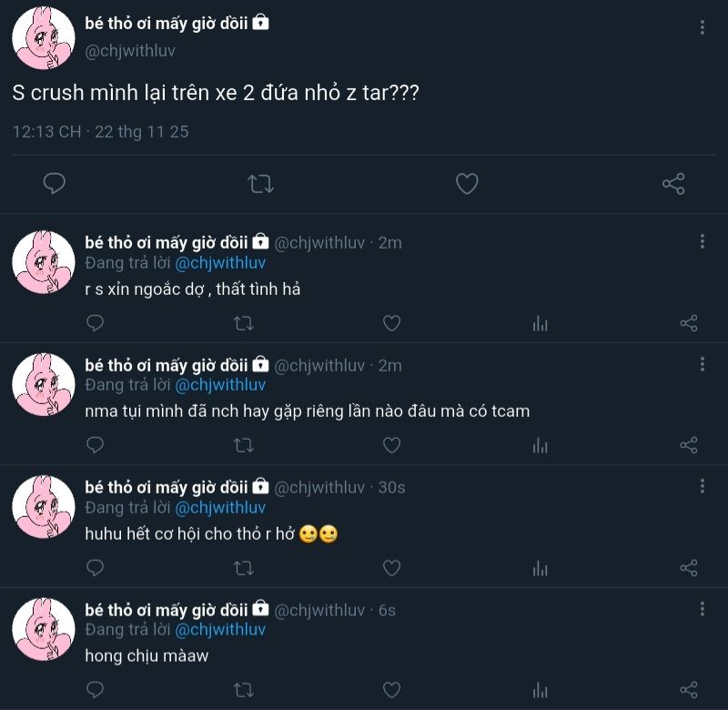
Task: Share the main tweet at top
Action: (x=673, y=184)
